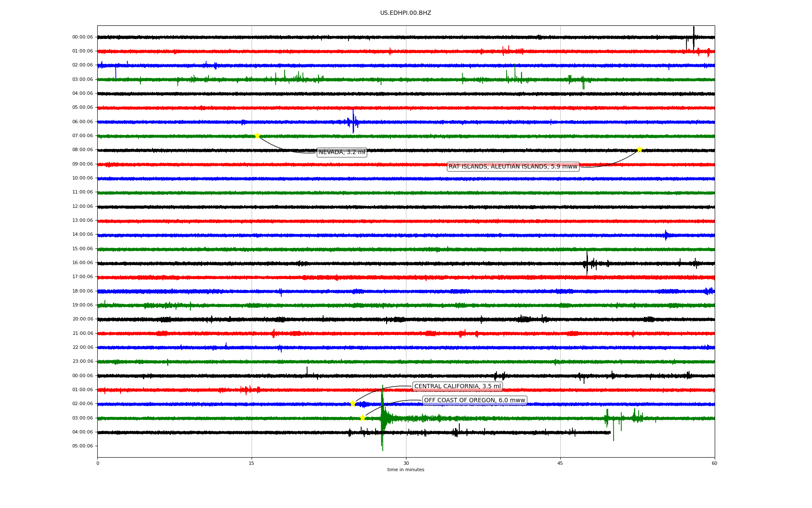Click the black 16:00:06 trace spike
This screenshot has width=812, height=508.
click(587, 263)
